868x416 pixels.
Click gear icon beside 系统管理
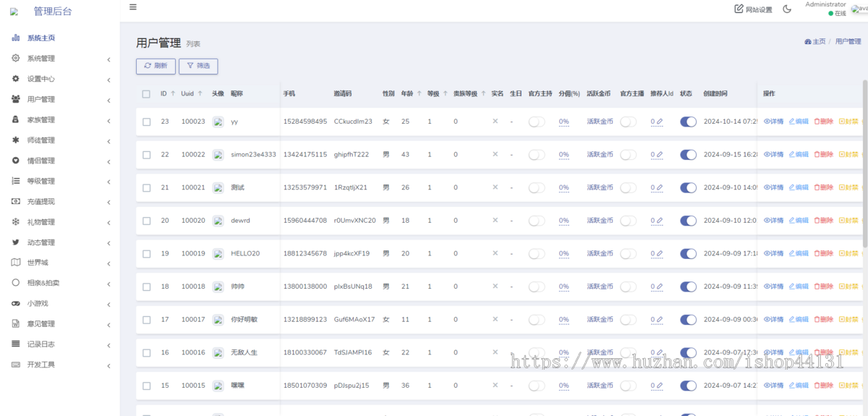[15, 58]
